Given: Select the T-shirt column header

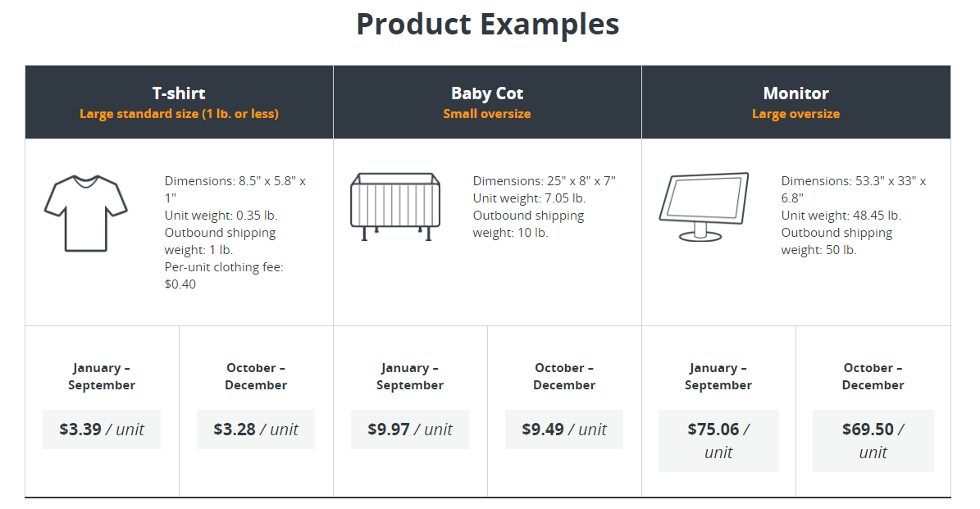Looking at the screenshot, I should (x=180, y=102).
